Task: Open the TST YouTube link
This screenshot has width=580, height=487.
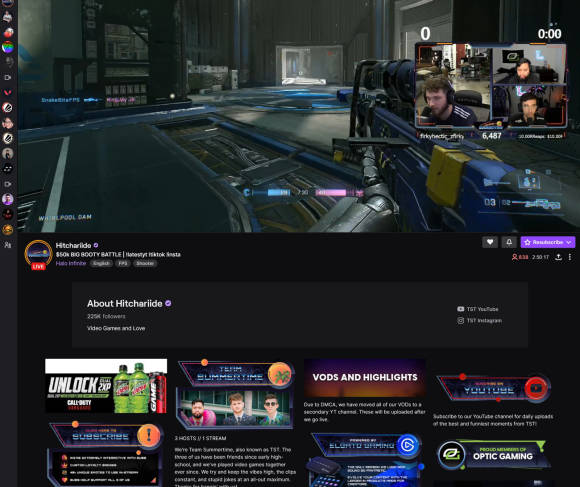Action: click(482, 309)
